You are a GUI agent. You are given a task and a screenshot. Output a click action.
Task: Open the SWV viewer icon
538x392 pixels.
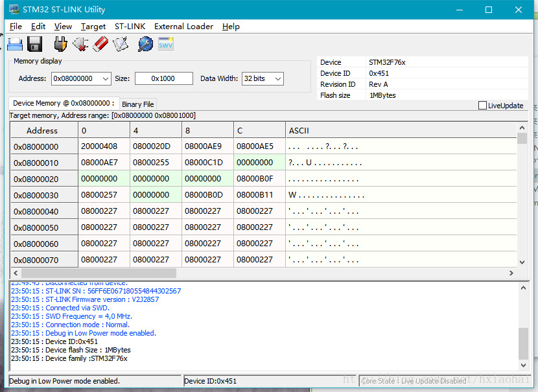[166, 44]
